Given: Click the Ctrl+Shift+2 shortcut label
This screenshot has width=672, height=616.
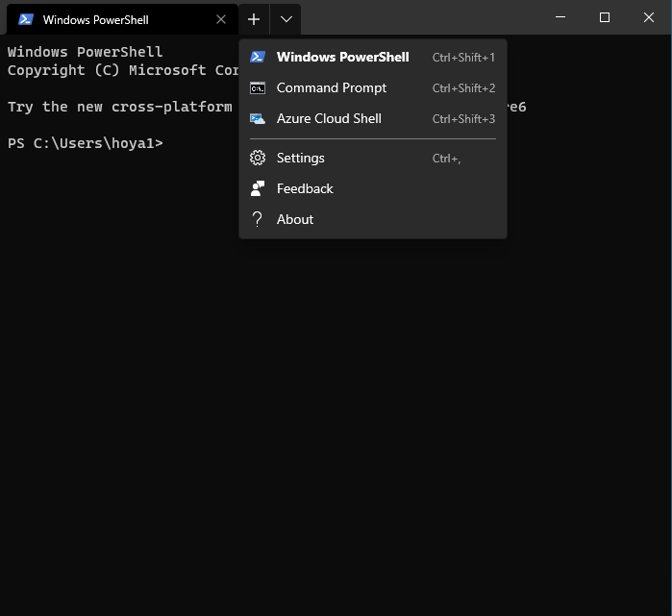Looking at the screenshot, I should click(x=463, y=88).
